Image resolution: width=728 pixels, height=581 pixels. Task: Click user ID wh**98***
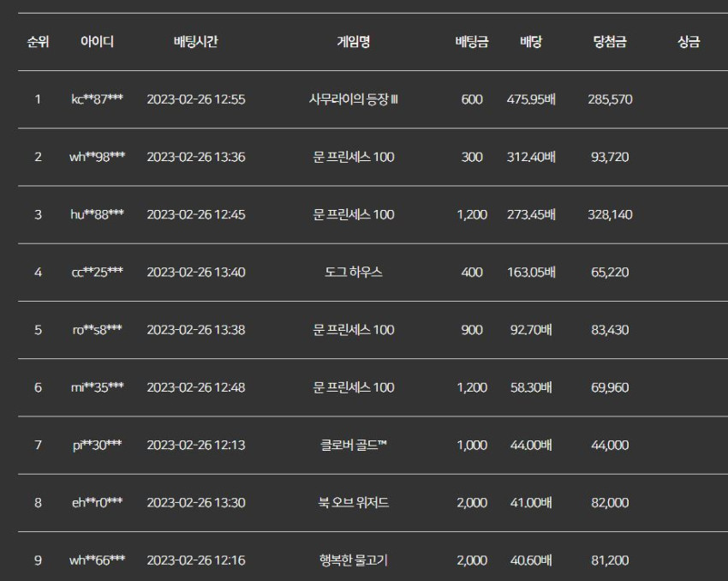[97, 157]
